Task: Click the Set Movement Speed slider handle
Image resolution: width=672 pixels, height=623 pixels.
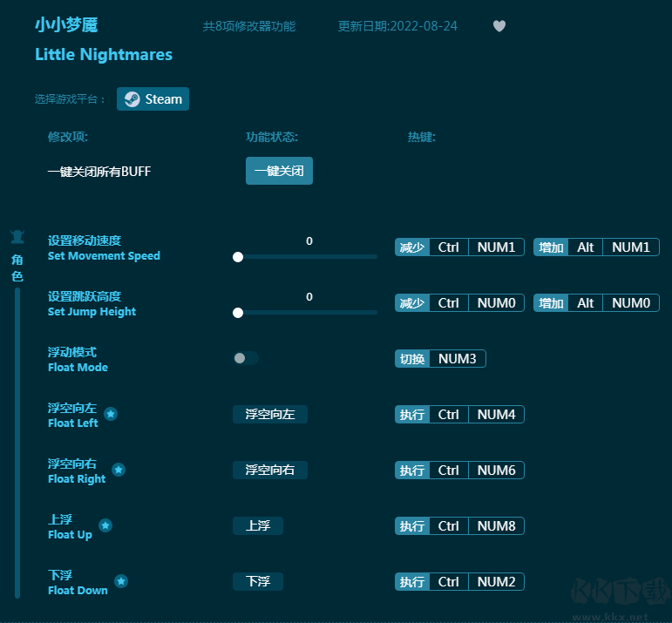Action: click(238, 257)
